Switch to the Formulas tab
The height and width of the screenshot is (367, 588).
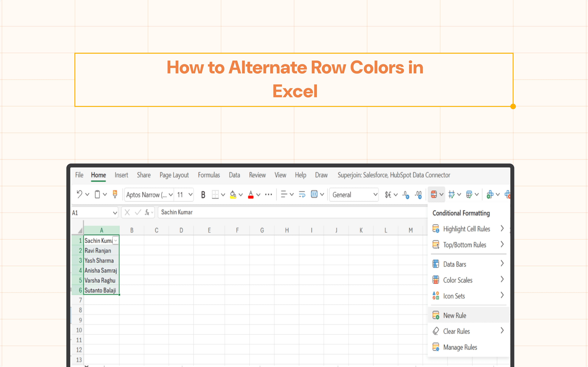209,175
